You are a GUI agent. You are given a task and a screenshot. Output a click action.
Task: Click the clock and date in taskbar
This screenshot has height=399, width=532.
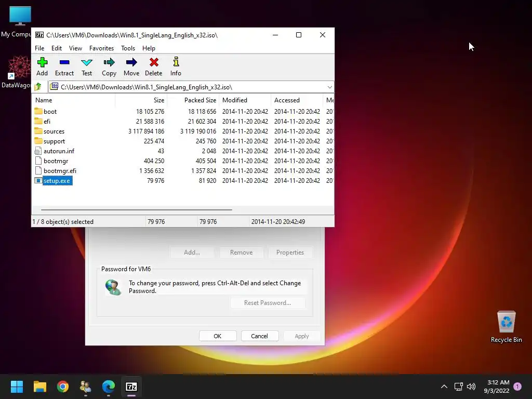[x=497, y=387]
